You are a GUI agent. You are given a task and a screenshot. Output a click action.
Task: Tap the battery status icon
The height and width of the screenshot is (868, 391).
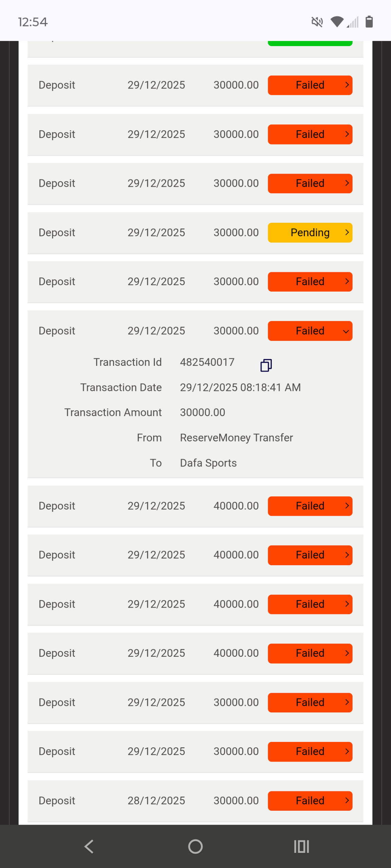(x=369, y=22)
